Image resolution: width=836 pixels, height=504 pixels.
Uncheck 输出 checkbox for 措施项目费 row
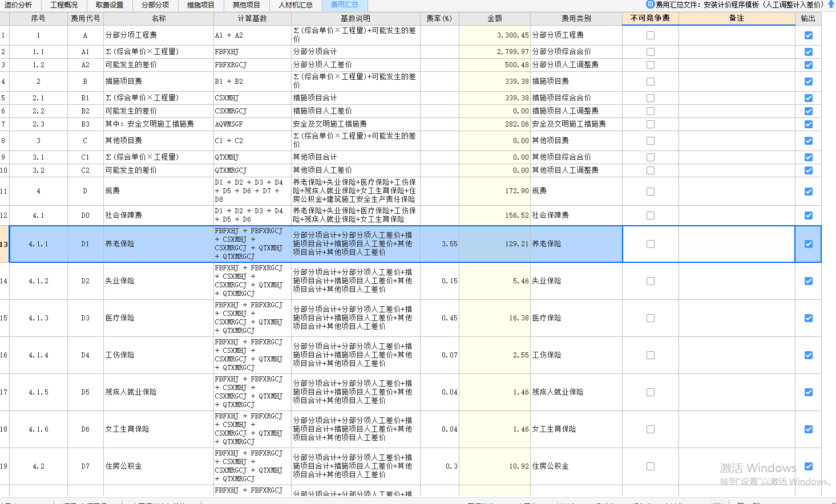pyautogui.click(x=809, y=82)
